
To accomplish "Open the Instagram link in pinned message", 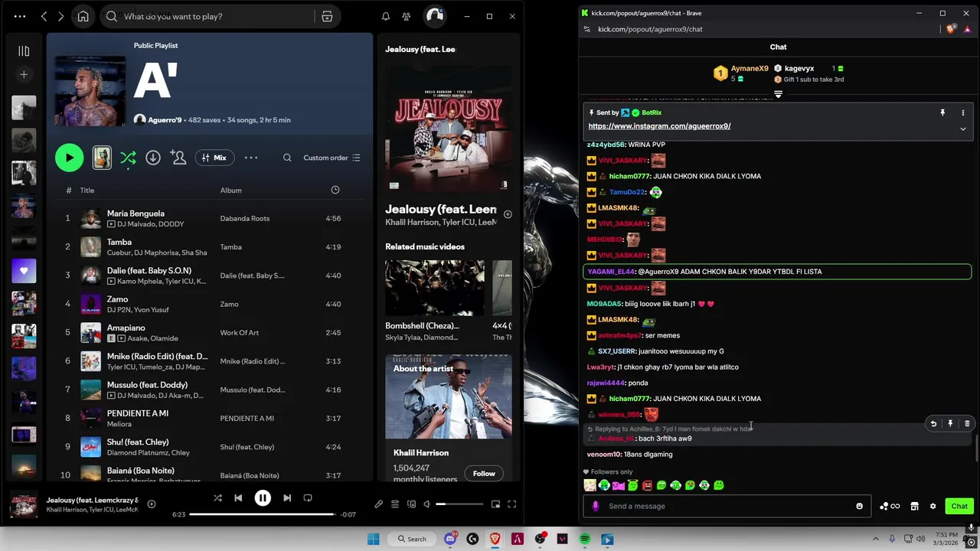I will tap(659, 126).
